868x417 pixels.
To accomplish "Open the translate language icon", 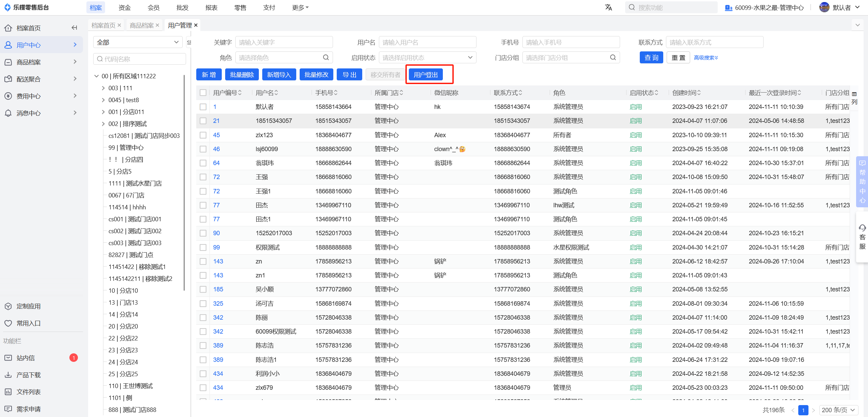I will 608,7.
